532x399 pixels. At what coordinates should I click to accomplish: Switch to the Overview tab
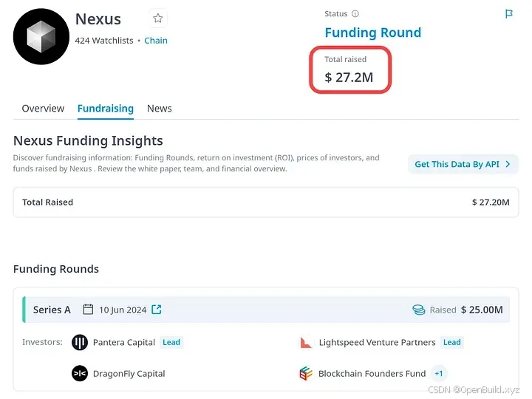pyautogui.click(x=43, y=109)
